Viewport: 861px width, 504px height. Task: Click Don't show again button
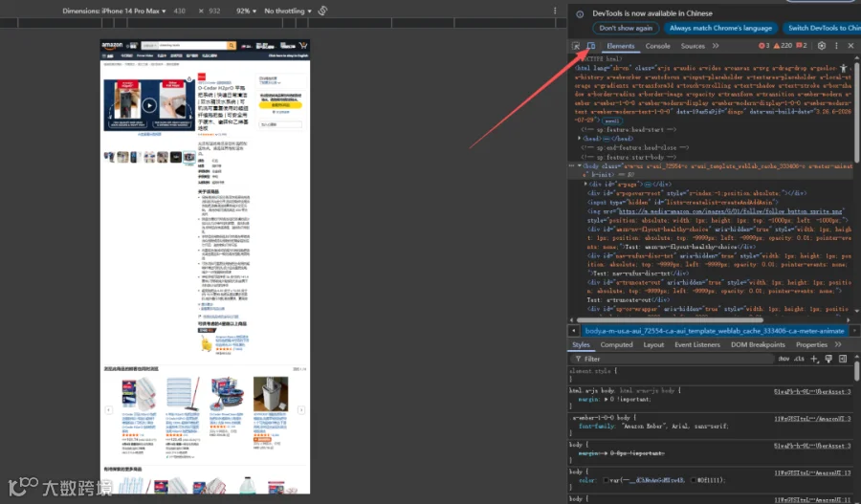pos(626,28)
